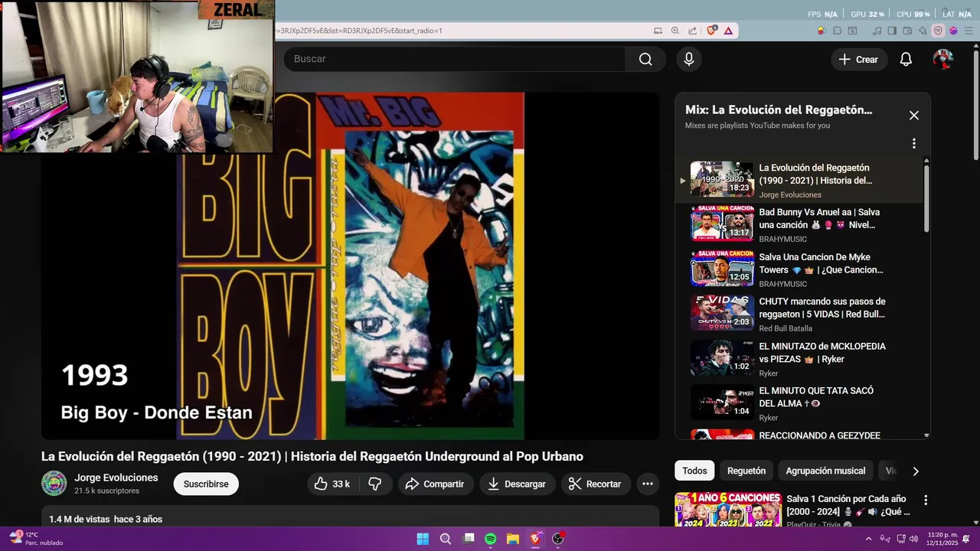
Task: Open Task View on taskbar
Action: point(469,539)
